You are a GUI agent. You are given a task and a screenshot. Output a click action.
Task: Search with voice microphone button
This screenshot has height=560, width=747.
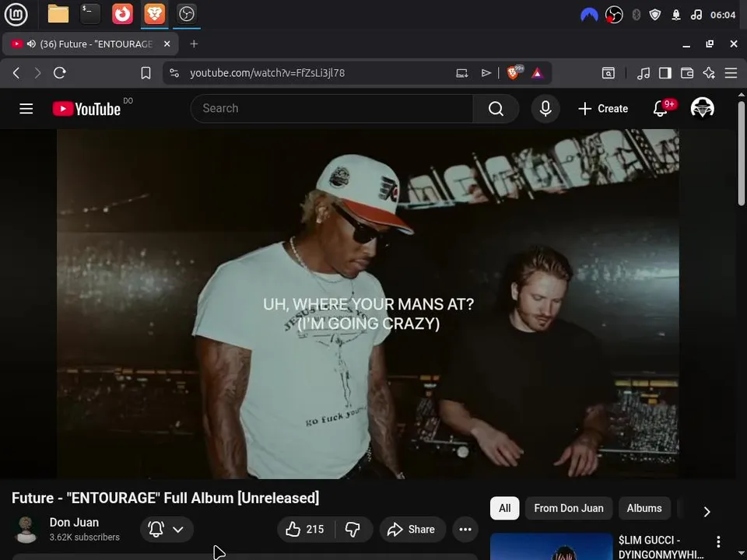545,109
